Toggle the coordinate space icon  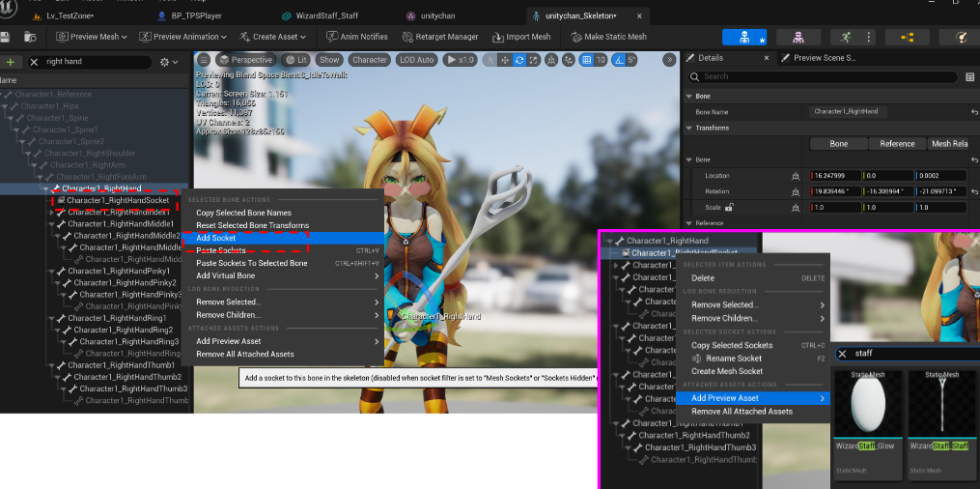coord(551,60)
